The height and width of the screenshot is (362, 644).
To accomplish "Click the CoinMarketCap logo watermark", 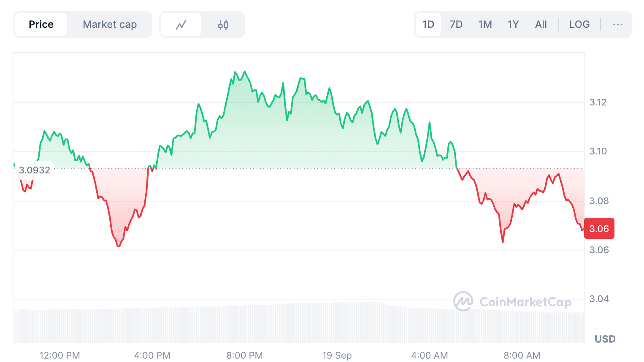I will coord(512,302).
